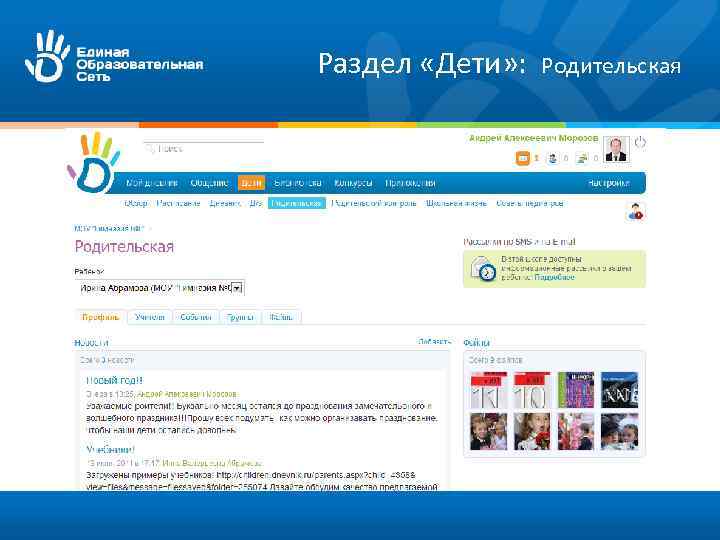
Task: Click the second news post's author link
Action: (x=213, y=463)
